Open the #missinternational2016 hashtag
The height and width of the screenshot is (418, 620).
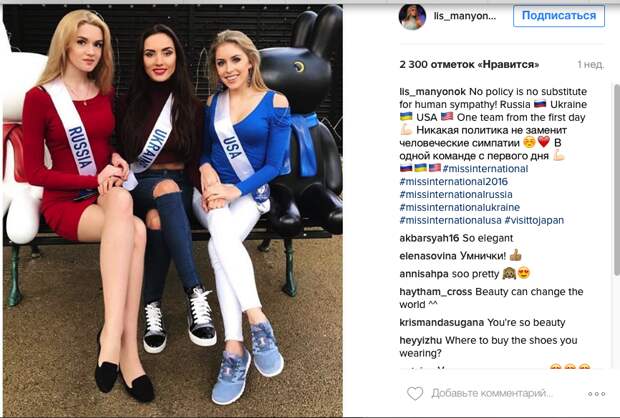454,182
